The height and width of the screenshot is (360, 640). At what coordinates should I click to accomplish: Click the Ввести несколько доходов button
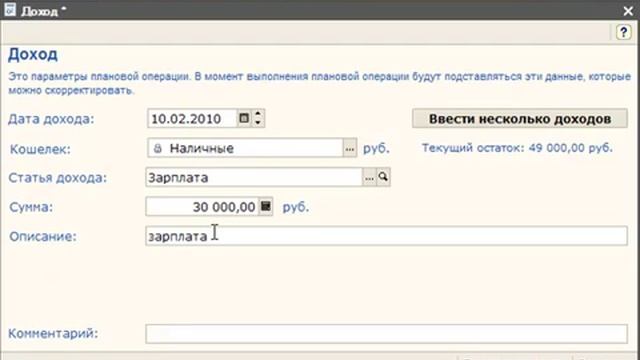(520, 119)
